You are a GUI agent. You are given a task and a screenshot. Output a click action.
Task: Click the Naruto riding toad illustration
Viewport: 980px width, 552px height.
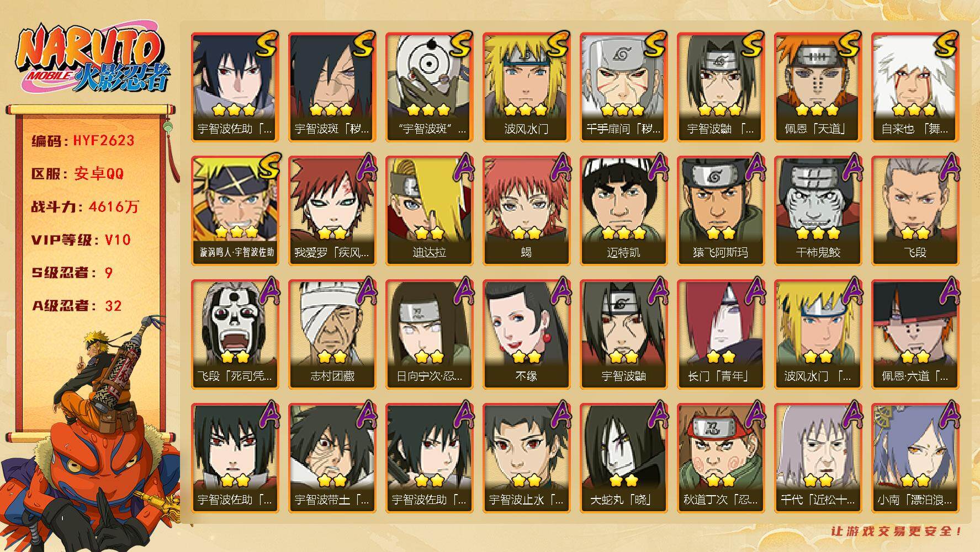(x=91, y=434)
